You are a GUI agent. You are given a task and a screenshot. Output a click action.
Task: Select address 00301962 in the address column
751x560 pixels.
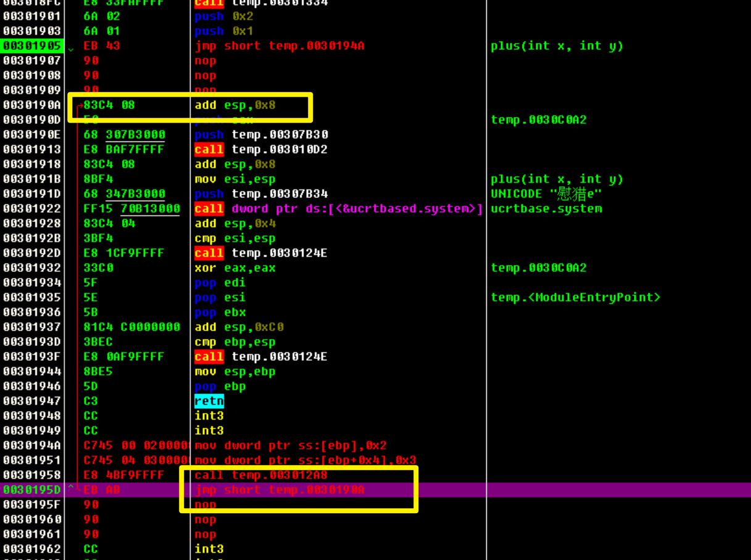[x=32, y=549]
